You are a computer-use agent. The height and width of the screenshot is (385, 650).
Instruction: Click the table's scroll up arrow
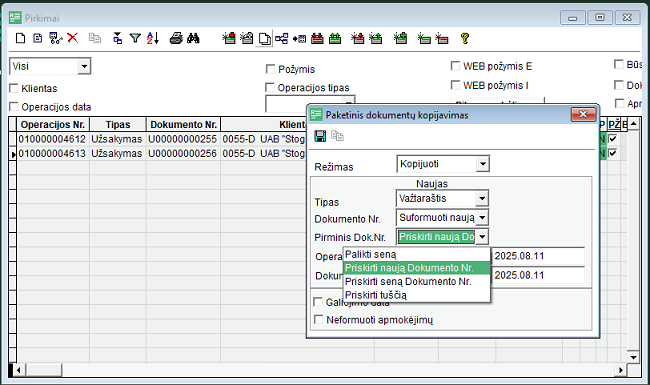633,123
